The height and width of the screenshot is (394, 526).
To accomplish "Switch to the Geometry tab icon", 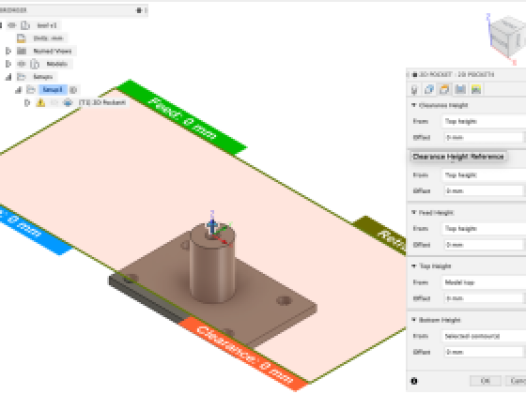I will [x=429, y=90].
